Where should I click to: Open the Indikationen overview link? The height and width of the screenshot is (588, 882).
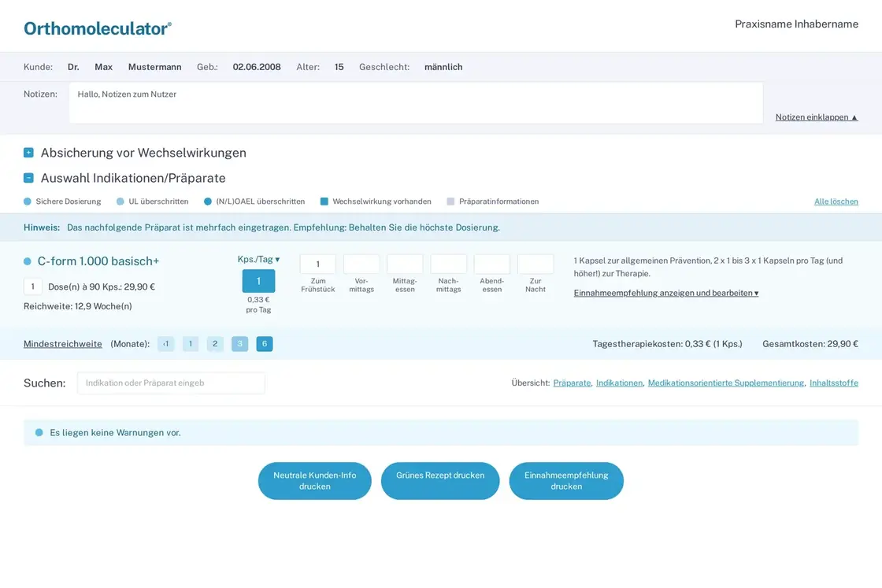[x=619, y=383]
